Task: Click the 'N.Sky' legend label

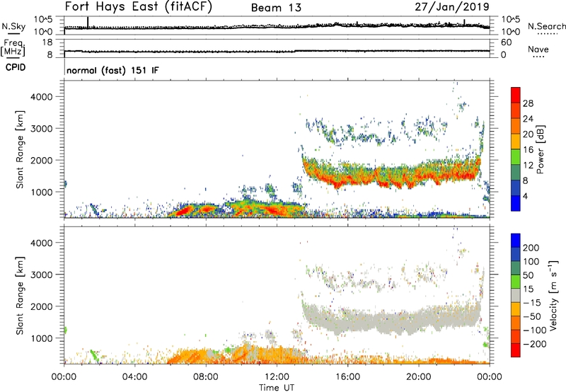Action: click(13, 26)
